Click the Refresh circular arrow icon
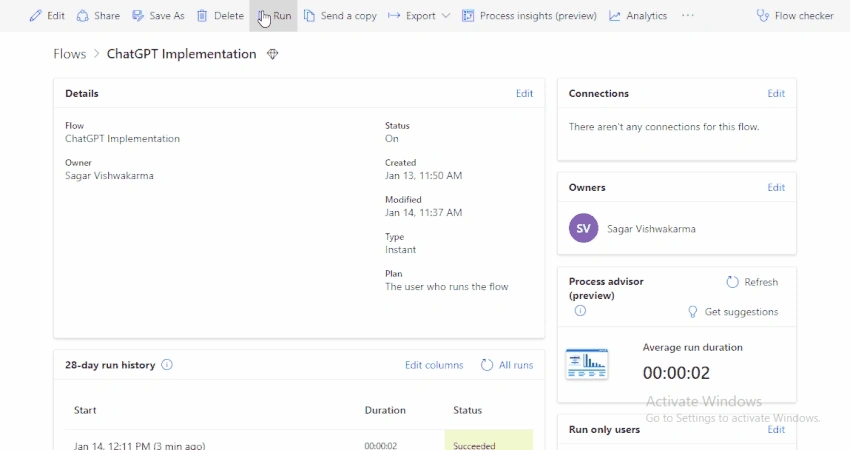 pyautogui.click(x=732, y=282)
